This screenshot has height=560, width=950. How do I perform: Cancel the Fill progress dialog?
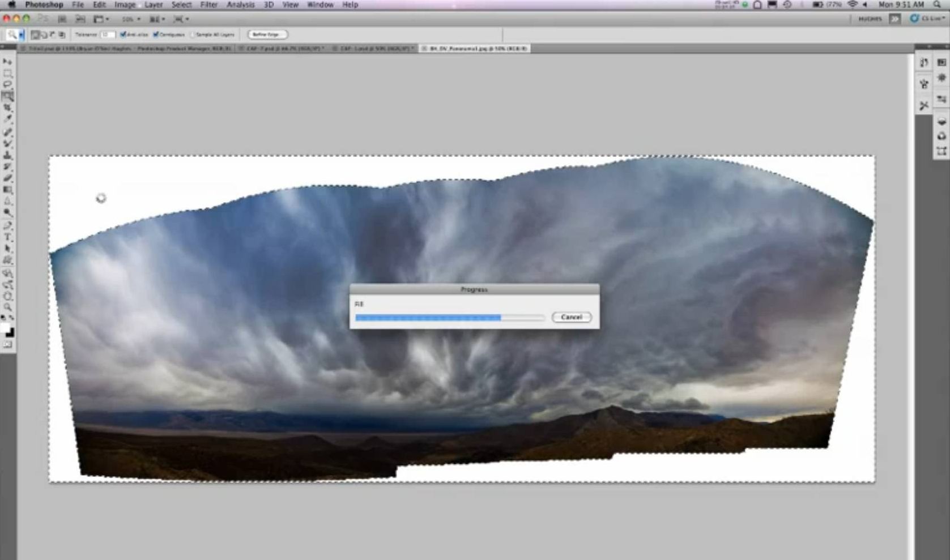tap(571, 317)
